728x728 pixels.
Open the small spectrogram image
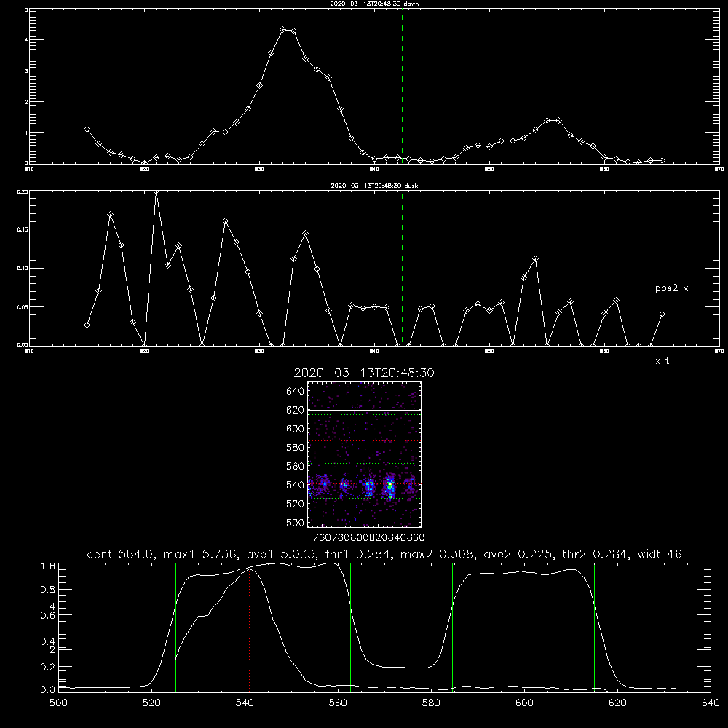pos(364,454)
